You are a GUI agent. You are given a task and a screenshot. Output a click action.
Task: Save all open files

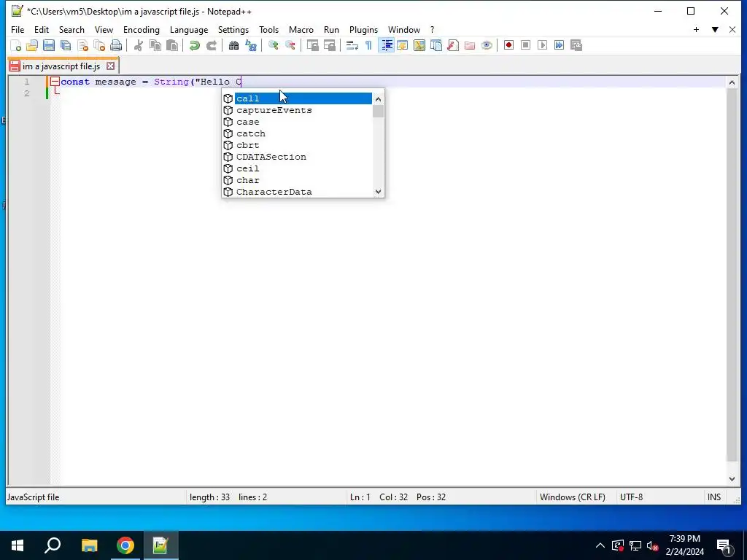tap(65, 45)
